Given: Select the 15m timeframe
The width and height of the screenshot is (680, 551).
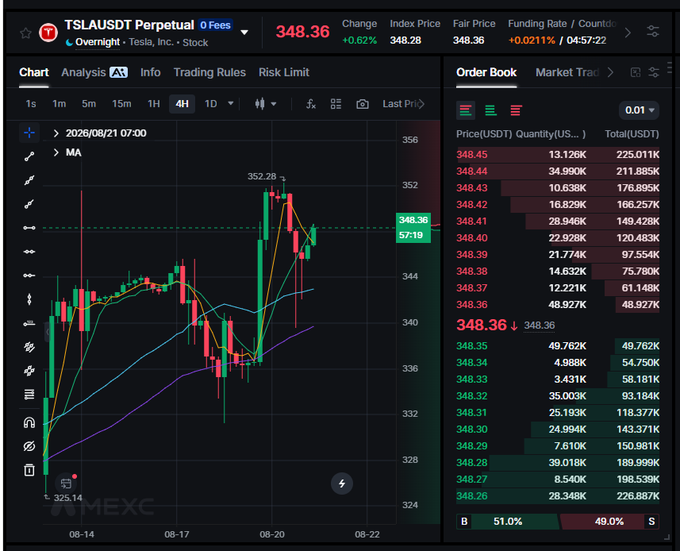Looking at the screenshot, I should click(121, 104).
